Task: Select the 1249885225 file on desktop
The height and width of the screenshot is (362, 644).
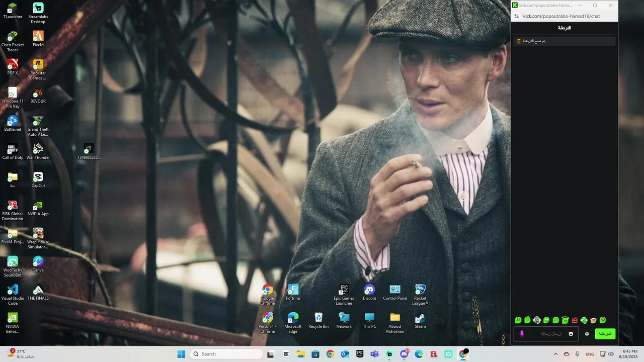Action: click(89, 152)
